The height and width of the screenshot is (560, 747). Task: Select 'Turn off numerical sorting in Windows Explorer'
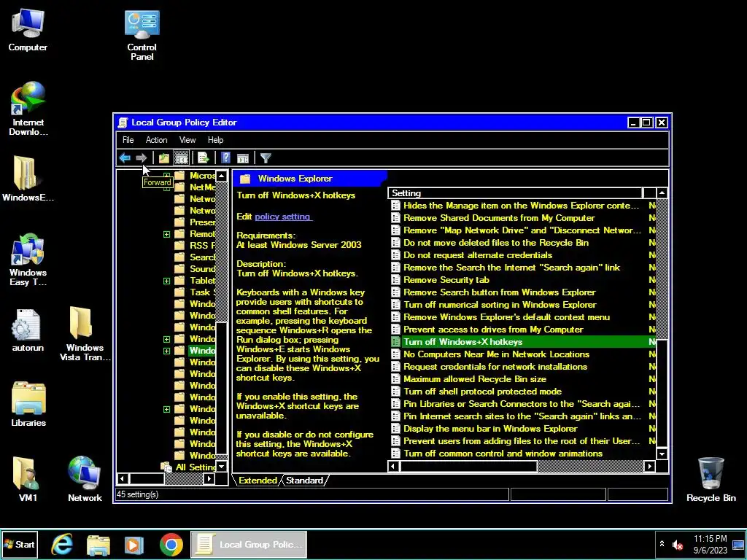(x=500, y=304)
